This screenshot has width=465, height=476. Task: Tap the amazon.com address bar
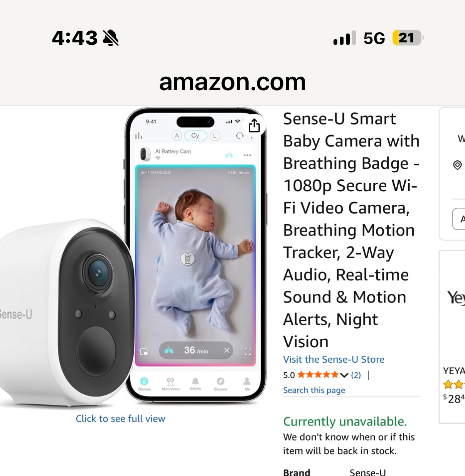232,82
